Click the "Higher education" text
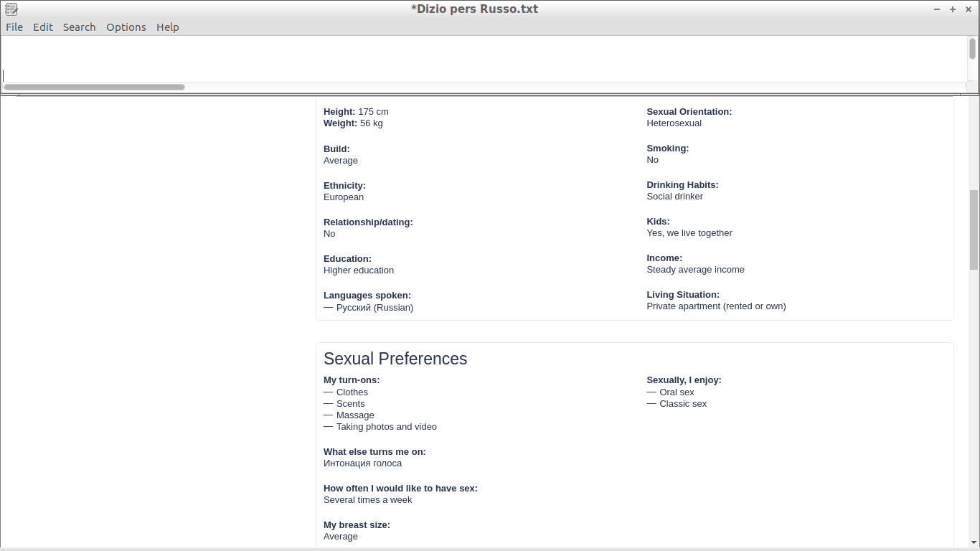This screenshot has height=551, width=980. click(x=359, y=270)
